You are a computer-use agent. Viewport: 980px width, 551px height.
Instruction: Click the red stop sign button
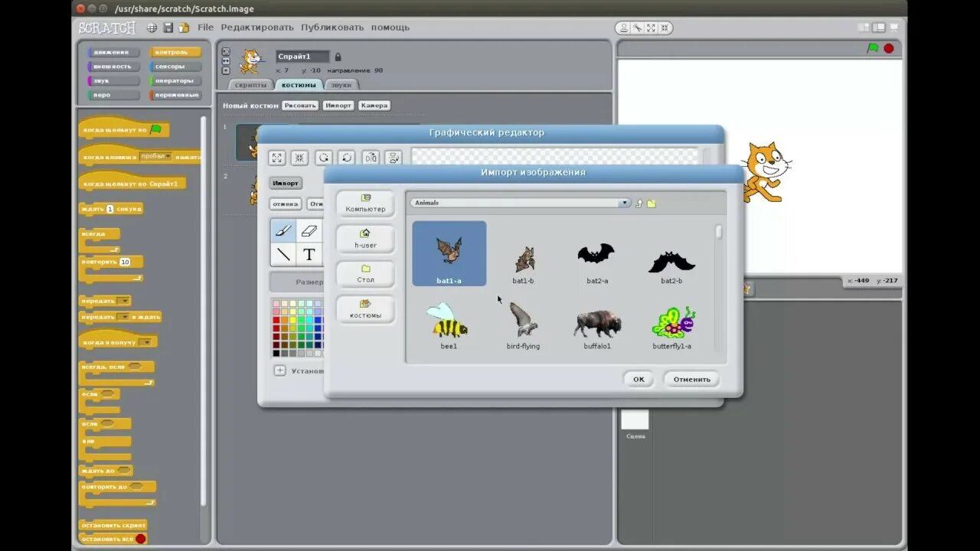point(889,48)
